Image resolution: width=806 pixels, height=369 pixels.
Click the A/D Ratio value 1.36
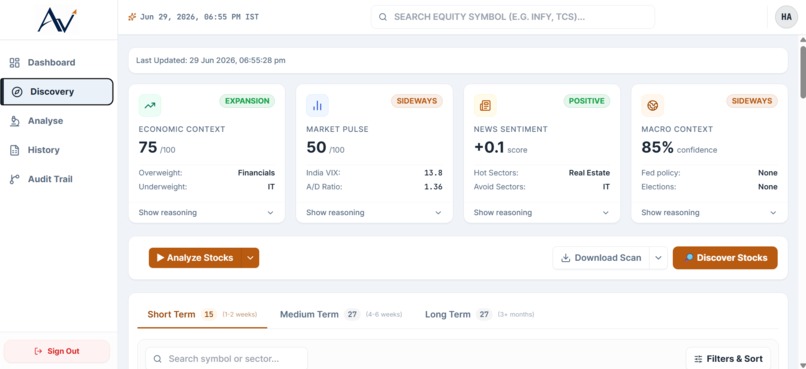pyautogui.click(x=433, y=187)
